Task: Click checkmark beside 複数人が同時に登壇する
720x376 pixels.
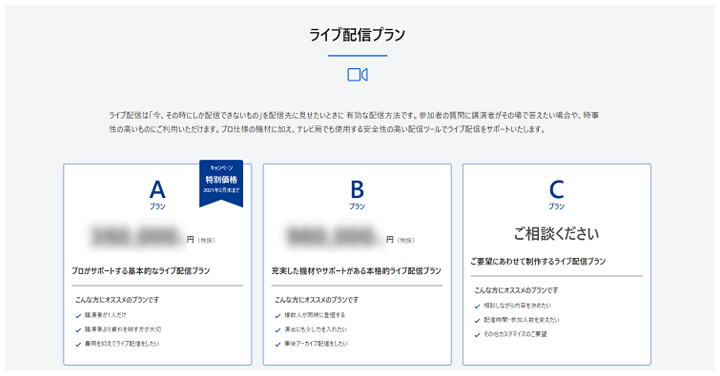Action: [x=278, y=316]
